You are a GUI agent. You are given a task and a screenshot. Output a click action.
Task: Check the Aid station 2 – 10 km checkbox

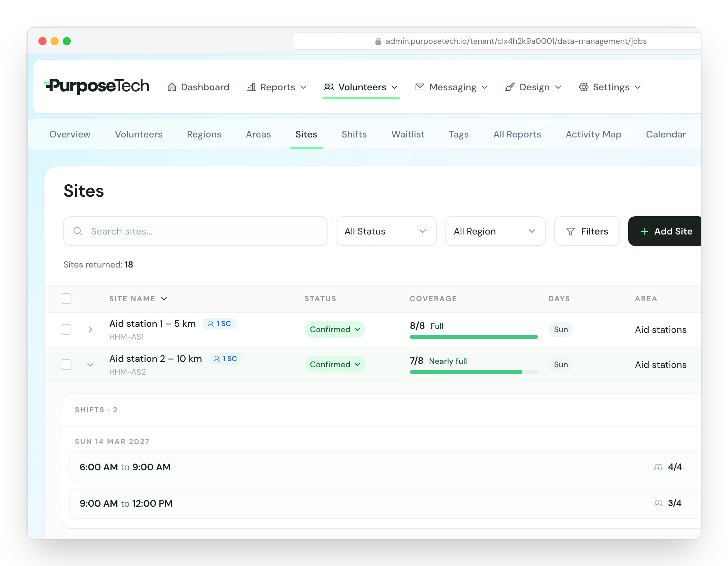click(x=66, y=365)
